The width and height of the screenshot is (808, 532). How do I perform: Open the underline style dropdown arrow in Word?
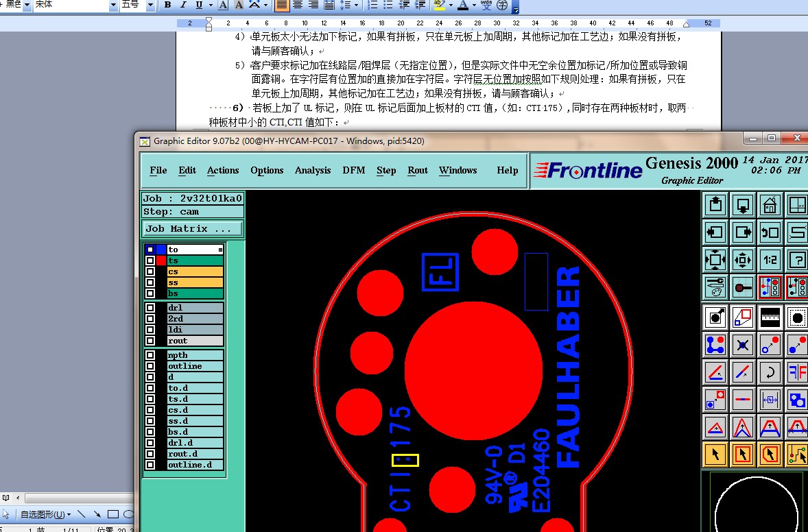(x=211, y=5)
